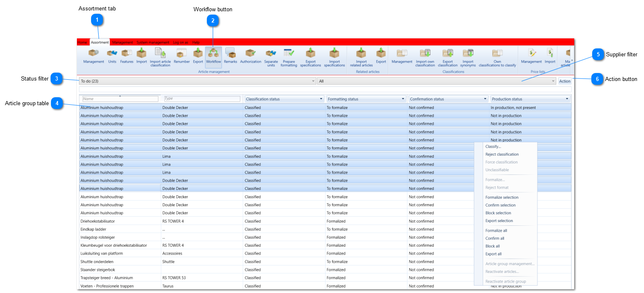
Task: Select the Staander steigerbok row
Action: 325,270
